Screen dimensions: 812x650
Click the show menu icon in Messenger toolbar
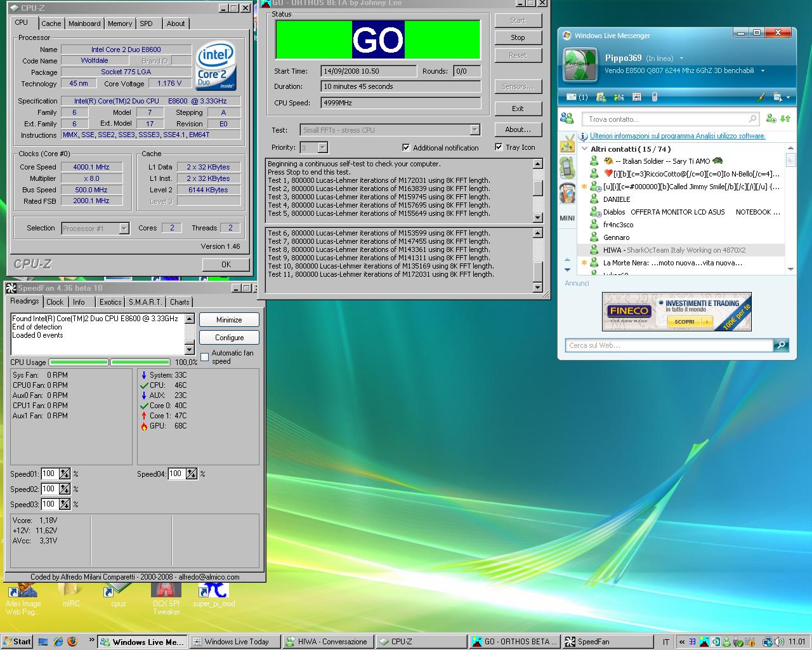(778, 97)
